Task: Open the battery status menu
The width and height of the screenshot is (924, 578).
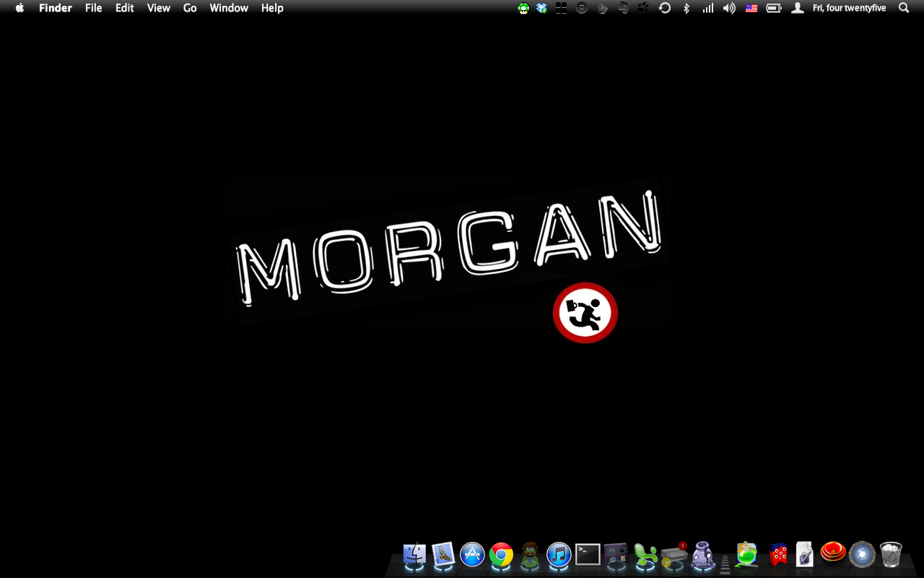Action: coord(774,8)
